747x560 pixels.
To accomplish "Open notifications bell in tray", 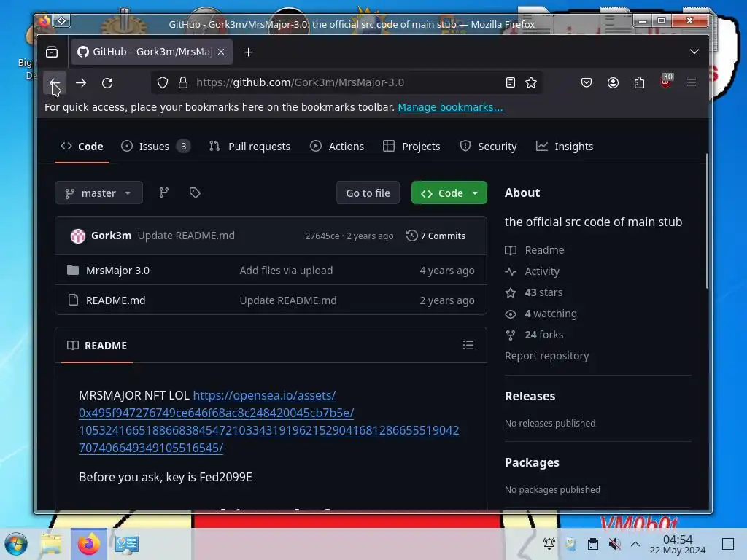I will tap(549, 544).
